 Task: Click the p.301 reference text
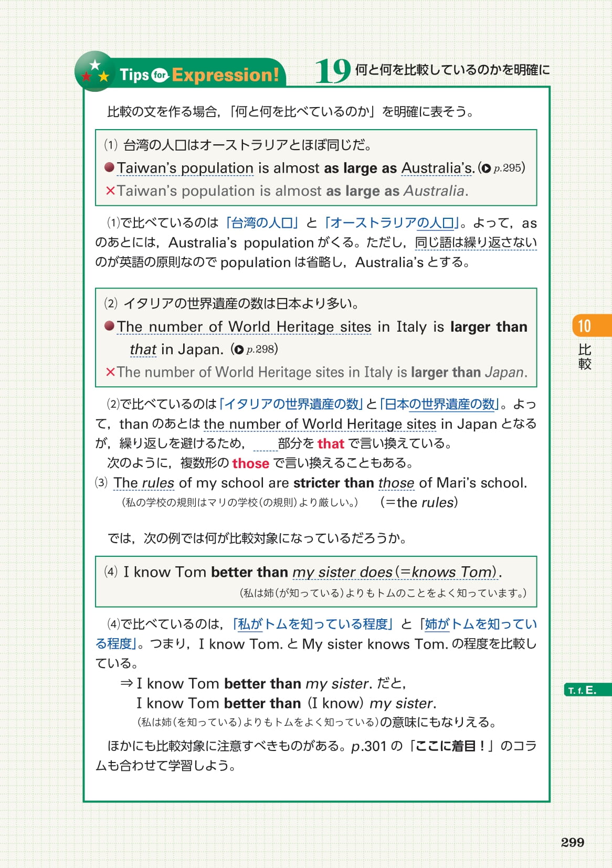point(368,746)
